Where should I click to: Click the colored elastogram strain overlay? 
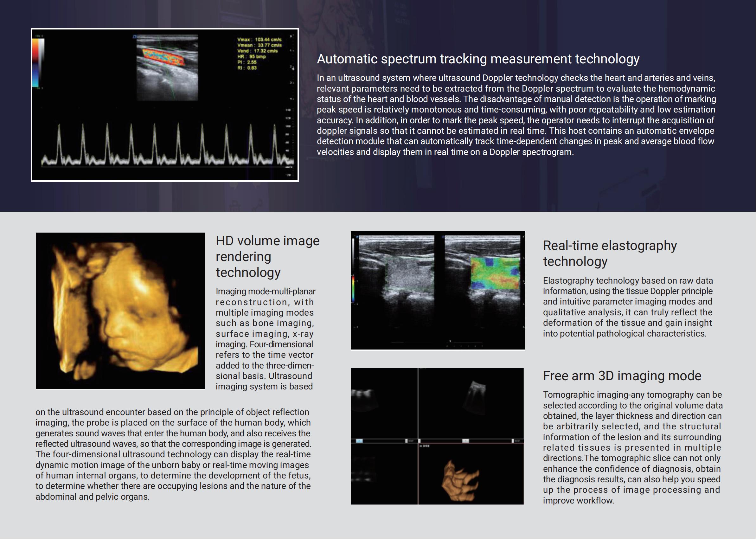[x=495, y=273]
